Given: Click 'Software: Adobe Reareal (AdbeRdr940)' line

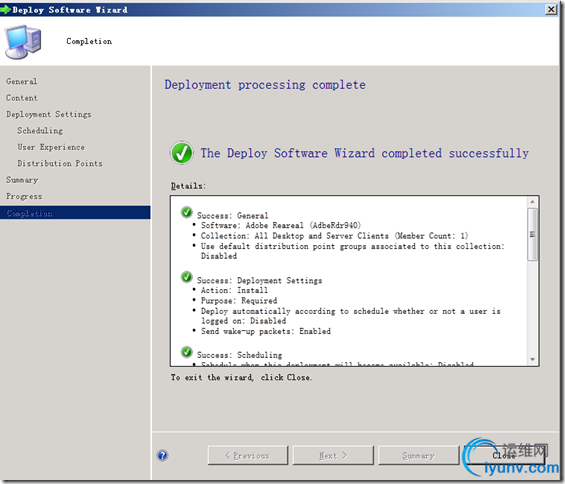Looking at the screenshot, I should 281,225.
